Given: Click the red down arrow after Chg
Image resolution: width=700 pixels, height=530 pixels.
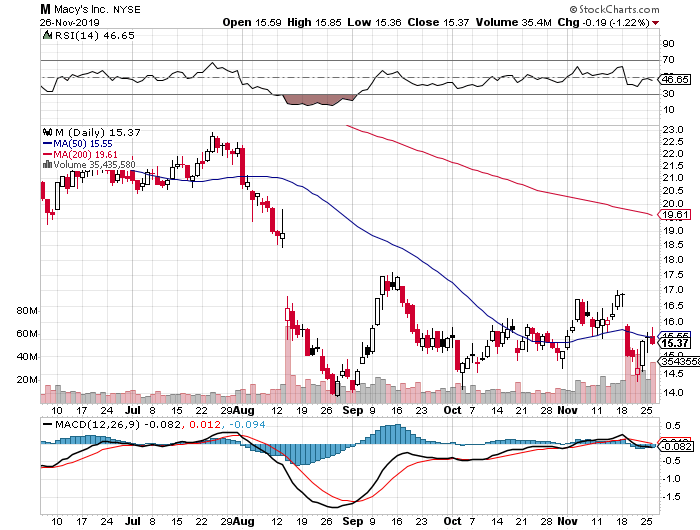Looking at the screenshot, I should [x=655, y=23].
